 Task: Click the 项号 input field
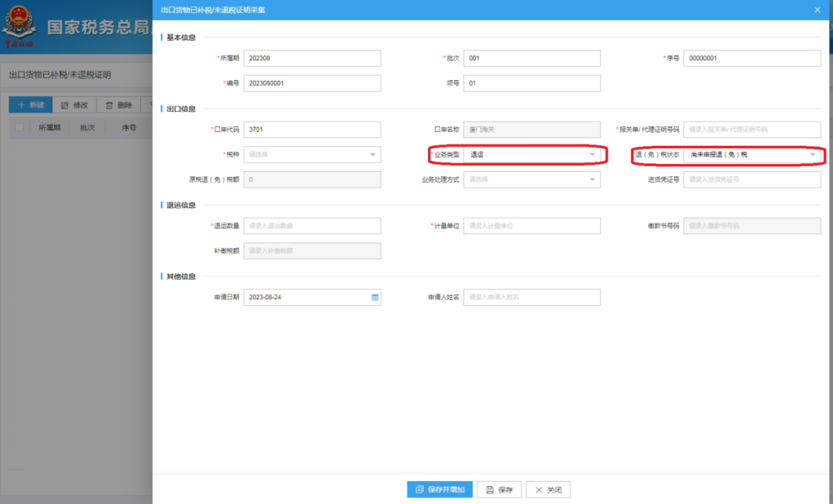coord(531,83)
